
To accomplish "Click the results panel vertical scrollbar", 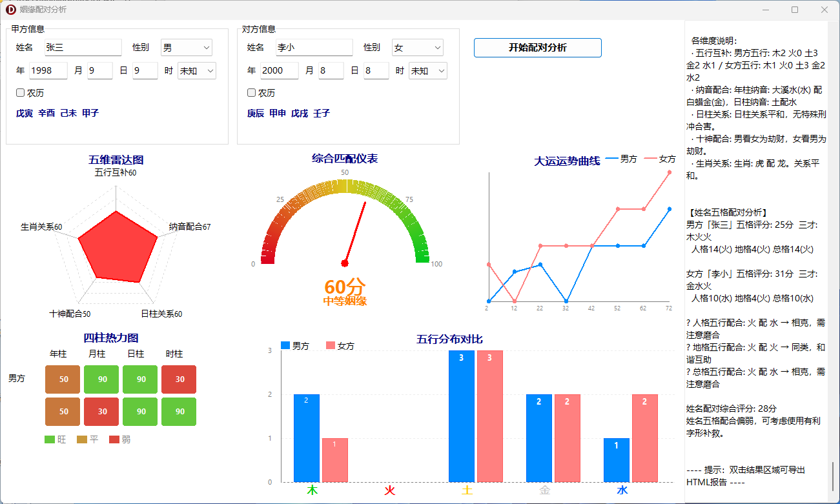I will (832, 476).
